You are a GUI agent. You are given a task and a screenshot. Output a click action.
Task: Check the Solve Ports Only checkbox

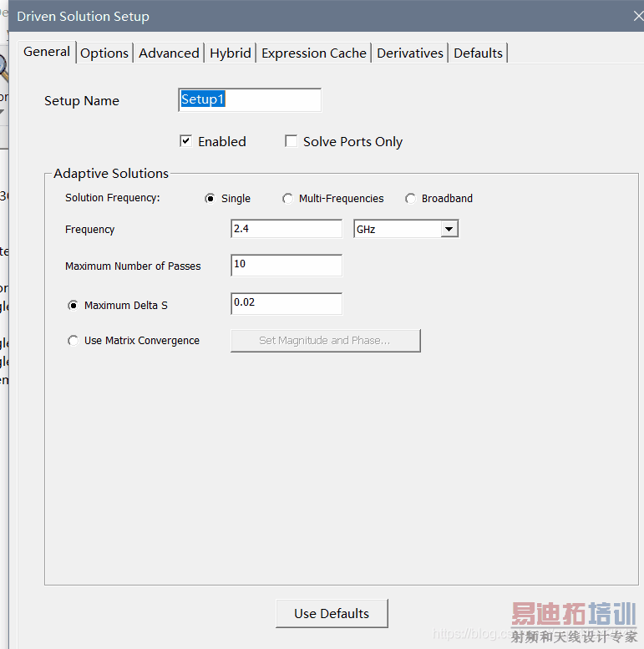click(x=291, y=141)
